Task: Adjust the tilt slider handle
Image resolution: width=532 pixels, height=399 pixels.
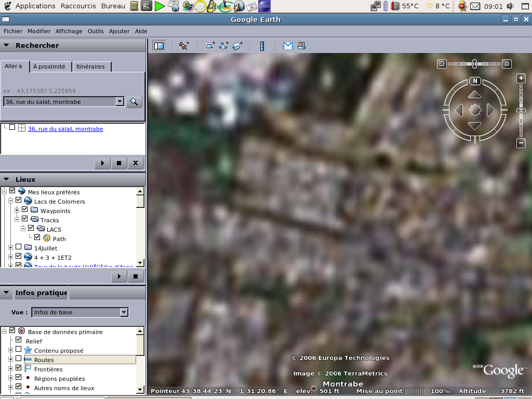Action: point(475,64)
